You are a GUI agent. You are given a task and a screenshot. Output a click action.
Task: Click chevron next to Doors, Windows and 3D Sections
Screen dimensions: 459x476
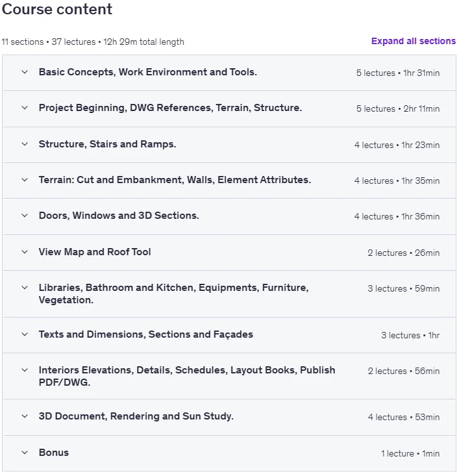(25, 216)
